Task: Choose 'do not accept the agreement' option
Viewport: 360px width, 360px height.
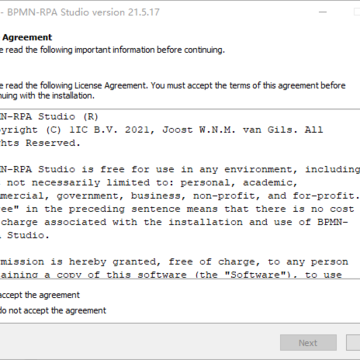Action: coord(53,311)
